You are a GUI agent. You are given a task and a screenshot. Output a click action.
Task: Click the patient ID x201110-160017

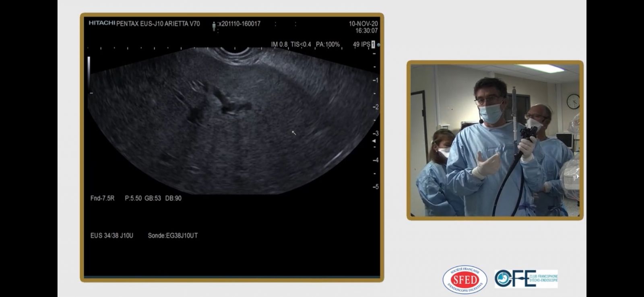[x=239, y=24]
